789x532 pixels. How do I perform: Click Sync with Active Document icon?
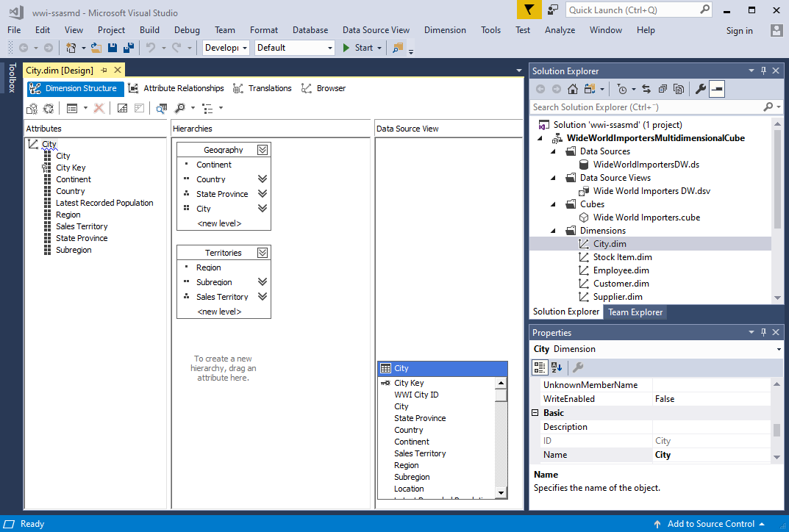click(646, 89)
